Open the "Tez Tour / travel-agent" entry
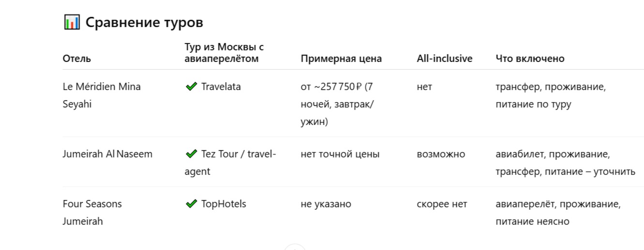 coord(230,163)
